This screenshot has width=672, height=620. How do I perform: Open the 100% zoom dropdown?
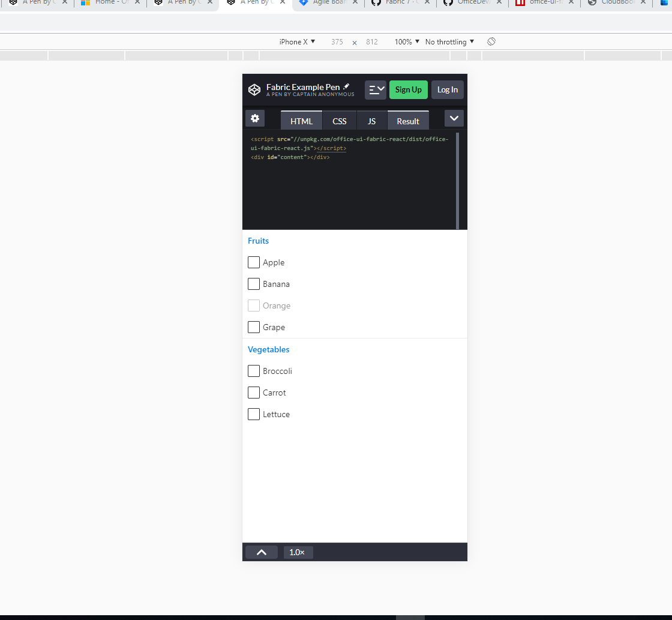(407, 41)
